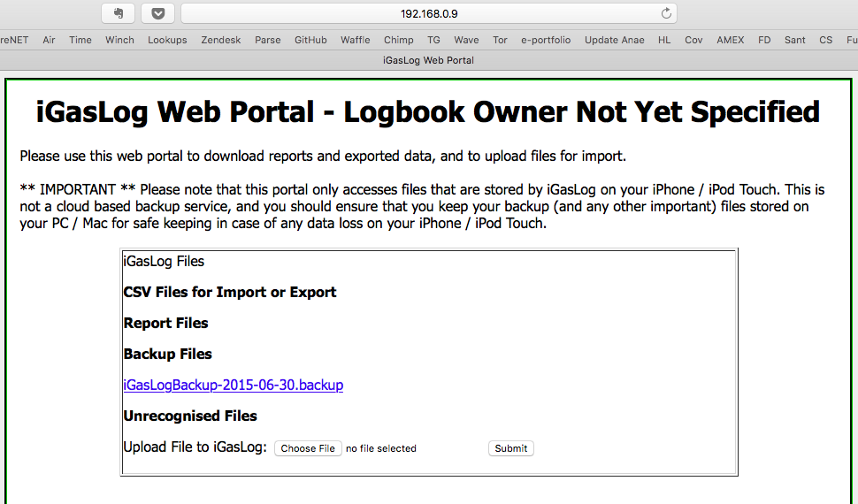Screen dimensions: 858x504
Task: Open the GitHub bookmark
Action: pyautogui.click(x=310, y=40)
